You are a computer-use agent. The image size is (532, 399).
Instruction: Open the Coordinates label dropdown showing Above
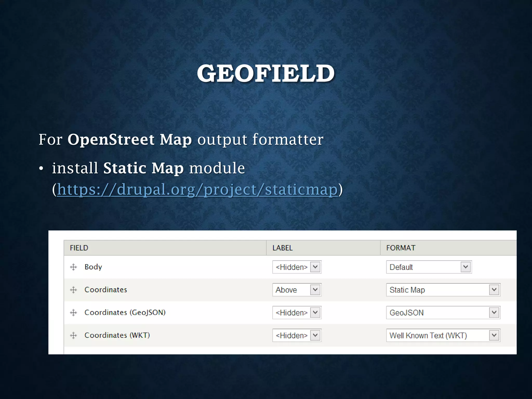point(297,290)
